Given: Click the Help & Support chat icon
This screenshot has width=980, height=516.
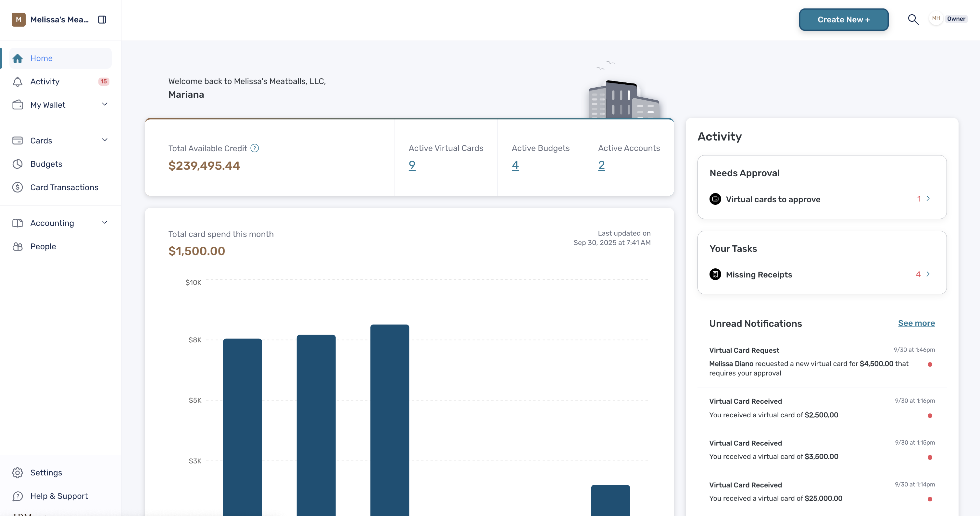Looking at the screenshot, I should [x=18, y=496].
